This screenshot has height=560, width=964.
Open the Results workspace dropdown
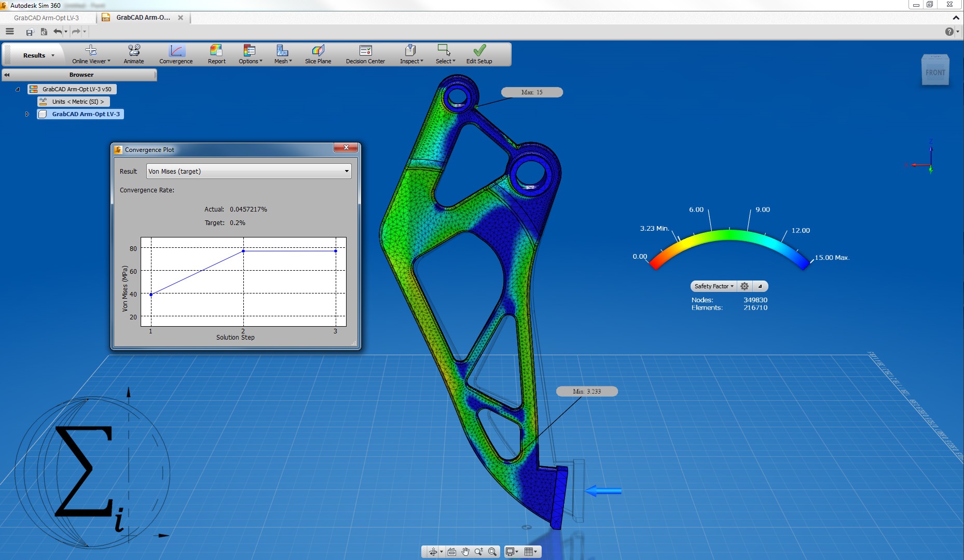click(x=39, y=55)
